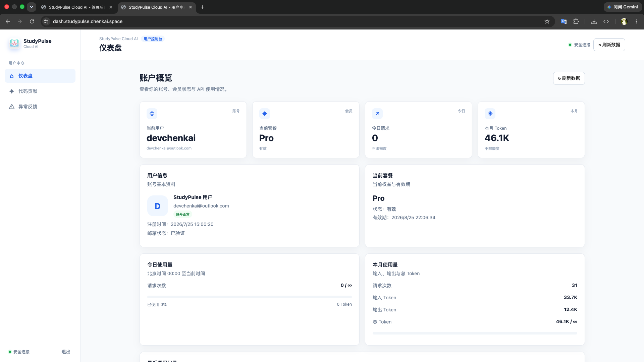
Task: Click the 账号正常 status badge
Action: [183, 215]
